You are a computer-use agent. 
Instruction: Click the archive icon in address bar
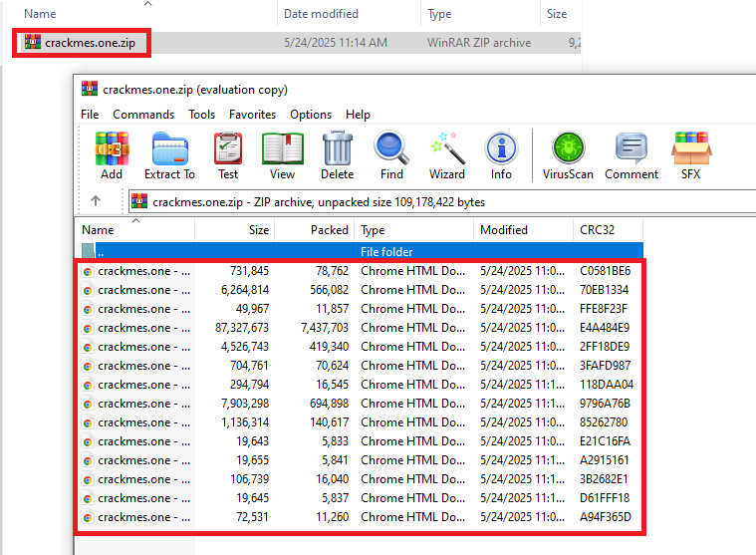tap(139, 201)
